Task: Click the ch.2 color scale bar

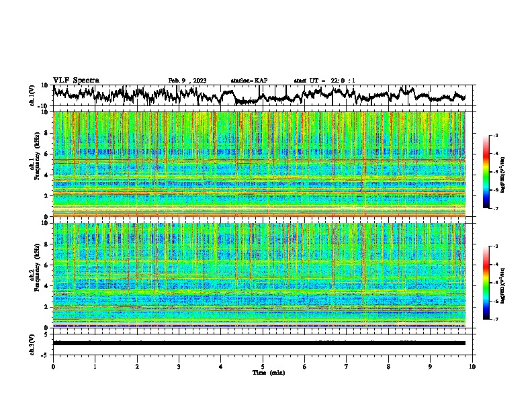Action: (x=486, y=283)
